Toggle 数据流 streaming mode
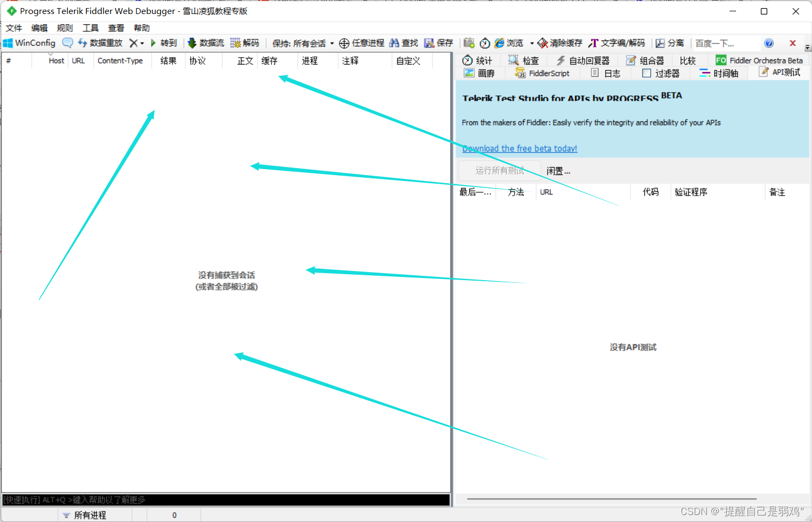 click(x=205, y=43)
